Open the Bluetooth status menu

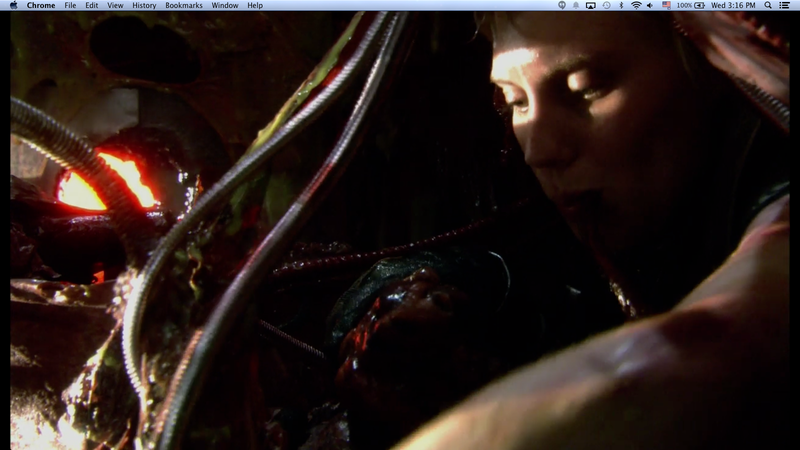[621, 5]
